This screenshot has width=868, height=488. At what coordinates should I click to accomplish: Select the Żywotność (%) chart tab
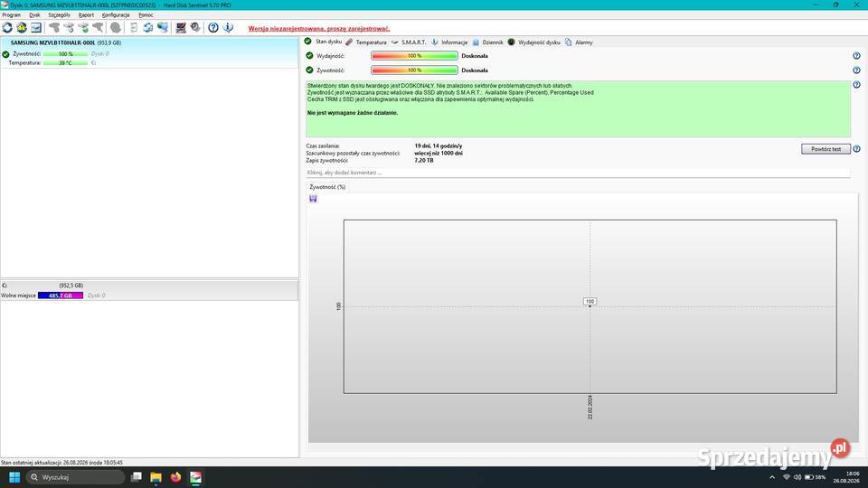point(327,187)
